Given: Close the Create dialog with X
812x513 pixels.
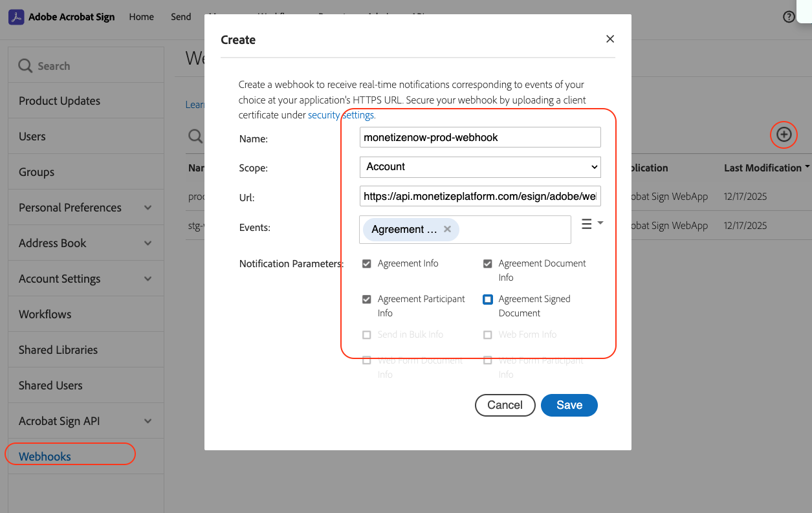Looking at the screenshot, I should pyautogui.click(x=609, y=39).
